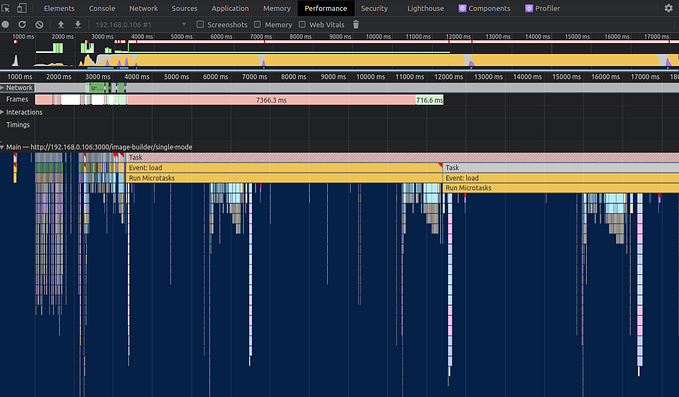Select the second gray Task bar

561,168
